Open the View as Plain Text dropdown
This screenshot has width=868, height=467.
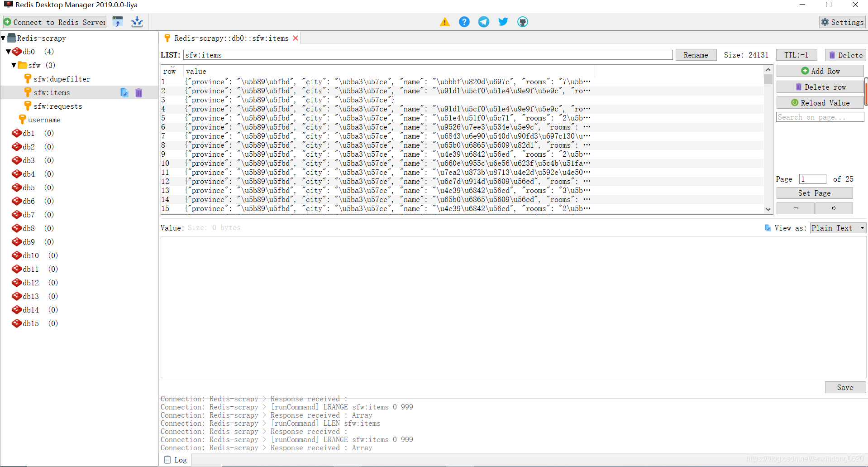click(x=838, y=228)
